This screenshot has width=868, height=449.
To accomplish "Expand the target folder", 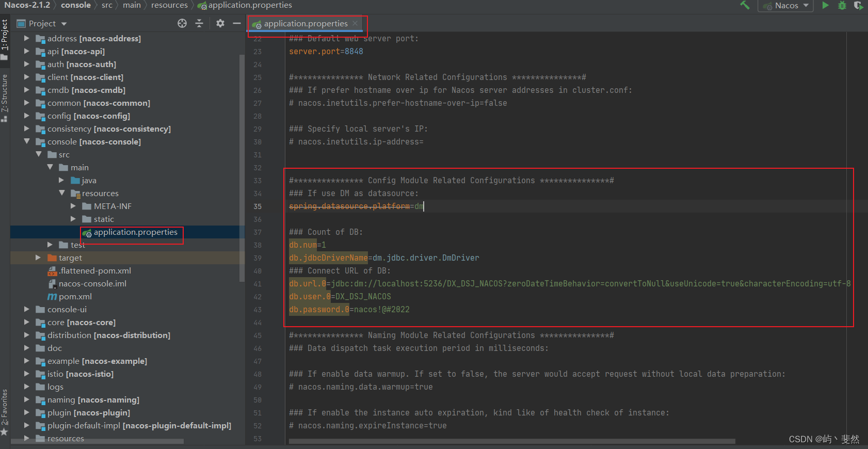I will (38, 258).
